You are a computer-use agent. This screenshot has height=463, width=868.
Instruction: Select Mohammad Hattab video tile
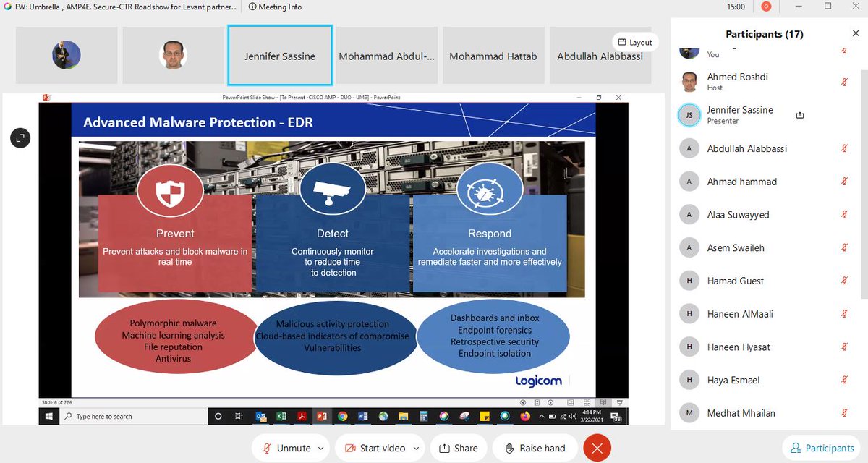click(493, 56)
